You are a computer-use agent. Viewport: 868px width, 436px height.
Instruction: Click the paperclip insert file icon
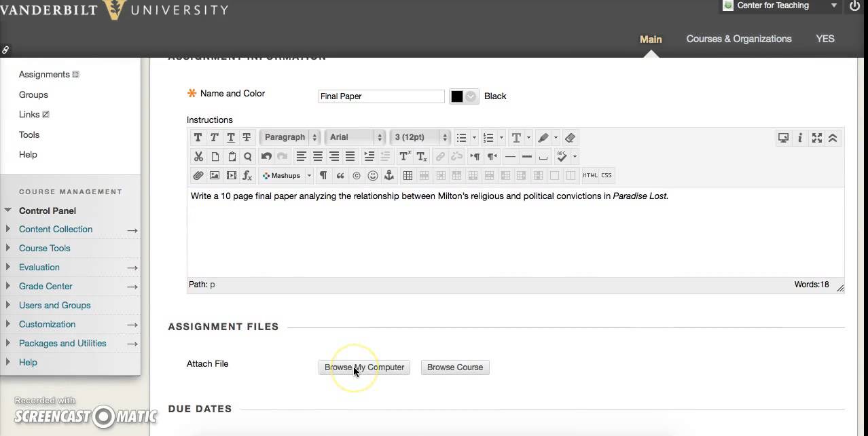pyautogui.click(x=198, y=175)
